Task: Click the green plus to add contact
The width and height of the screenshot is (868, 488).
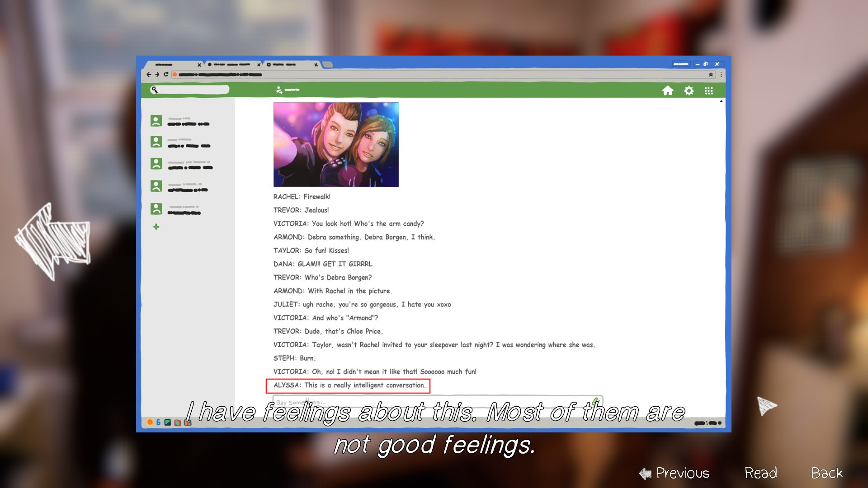Action: (x=156, y=227)
